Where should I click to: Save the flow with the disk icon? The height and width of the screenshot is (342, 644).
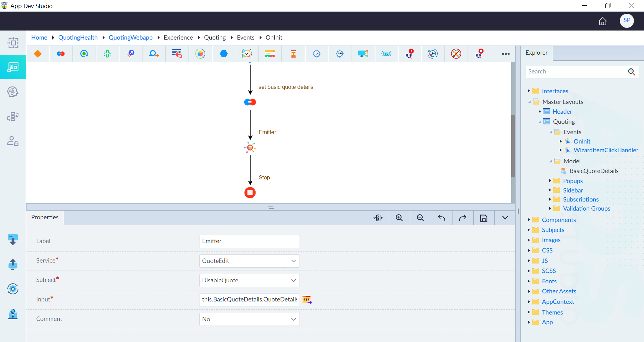pos(484,218)
